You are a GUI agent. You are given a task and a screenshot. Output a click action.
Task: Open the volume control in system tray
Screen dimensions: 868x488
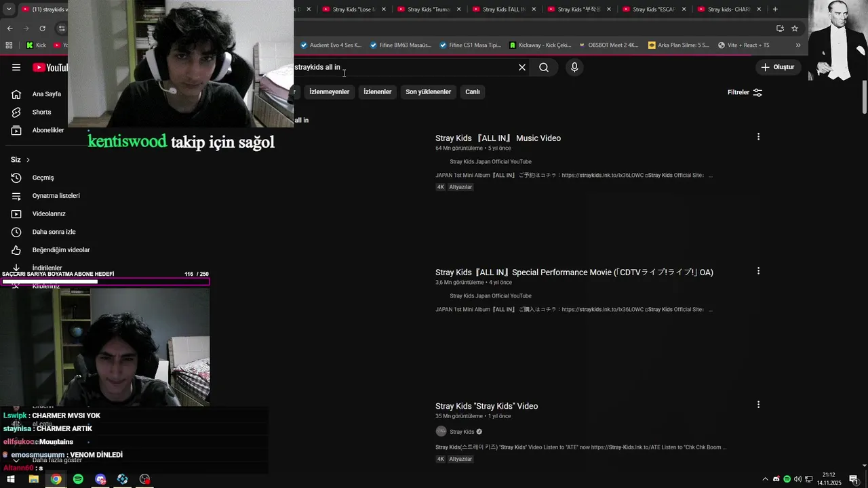pyautogui.click(x=797, y=479)
